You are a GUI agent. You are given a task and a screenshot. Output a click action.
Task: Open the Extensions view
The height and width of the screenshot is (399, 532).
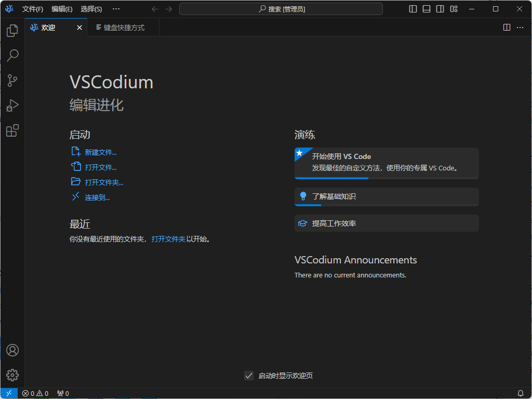click(x=12, y=130)
